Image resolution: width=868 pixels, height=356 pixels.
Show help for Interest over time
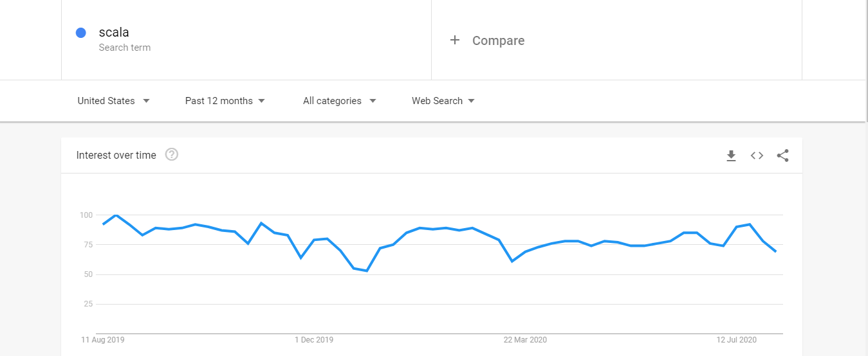click(x=171, y=155)
